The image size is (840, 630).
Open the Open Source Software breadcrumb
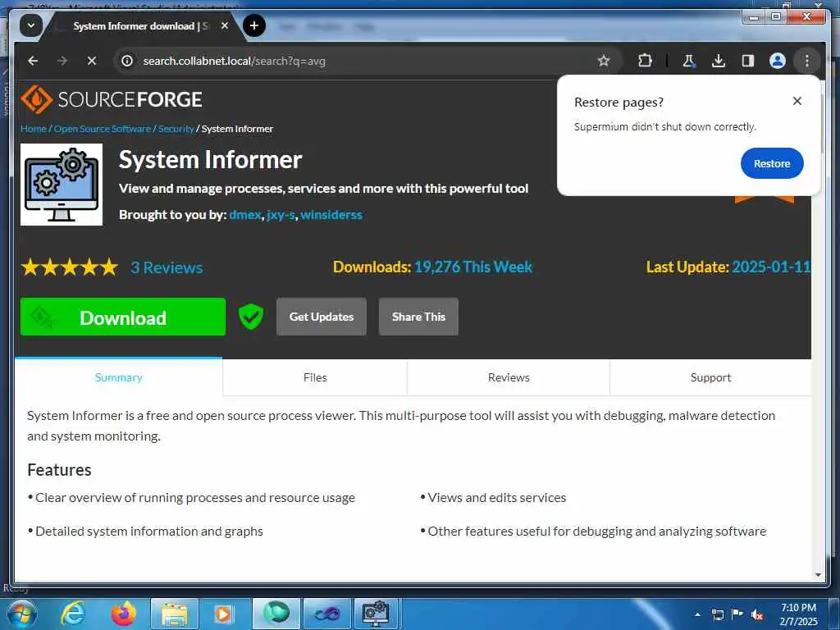point(103,129)
